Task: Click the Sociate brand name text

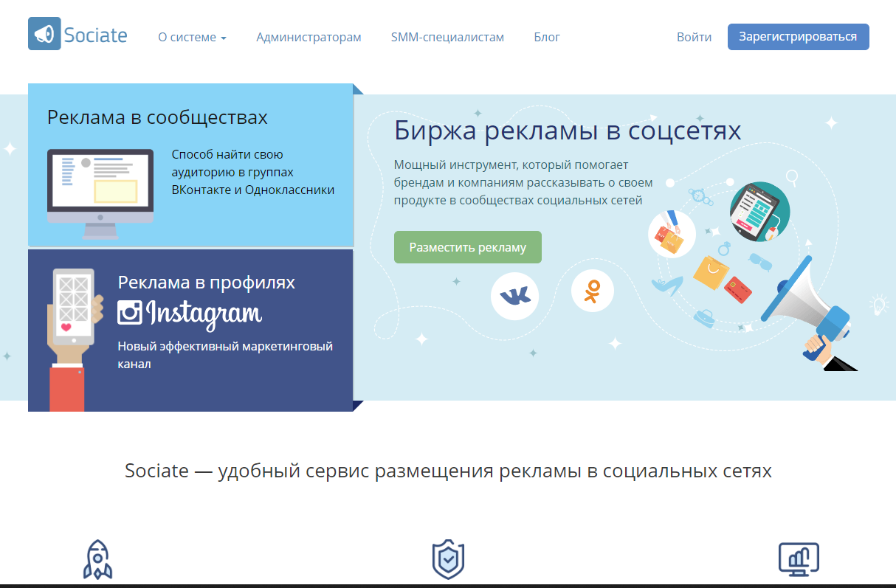Action: pos(95,35)
